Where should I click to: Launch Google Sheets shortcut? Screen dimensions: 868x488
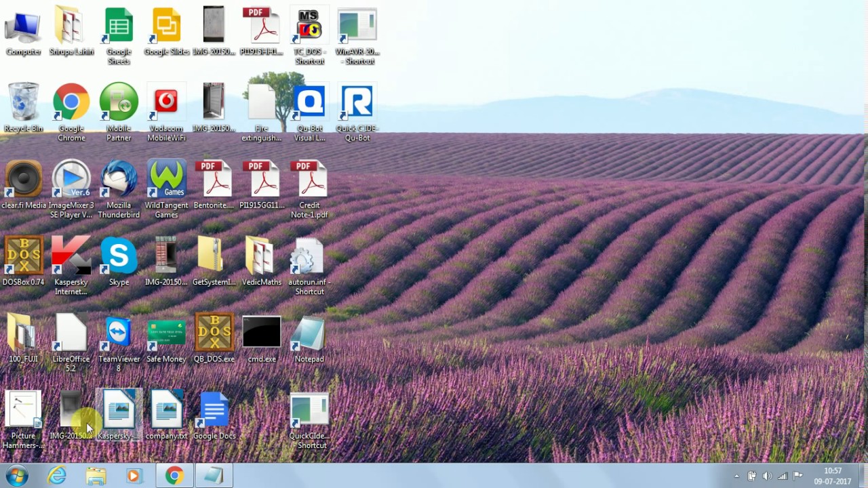click(119, 36)
